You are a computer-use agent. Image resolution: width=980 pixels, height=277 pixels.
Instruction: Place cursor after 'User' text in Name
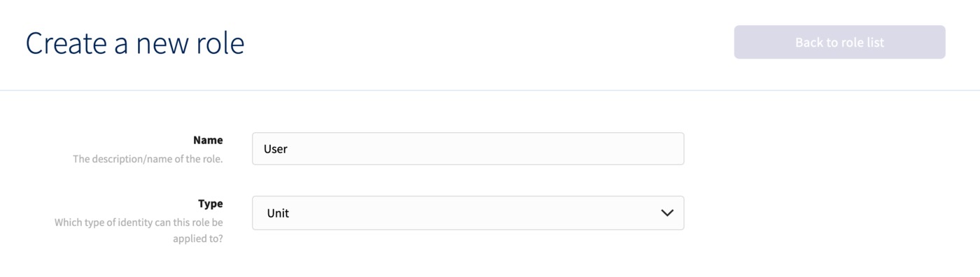[289, 149]
